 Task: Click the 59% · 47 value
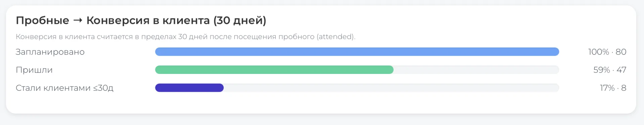click(x=610, y=70)
